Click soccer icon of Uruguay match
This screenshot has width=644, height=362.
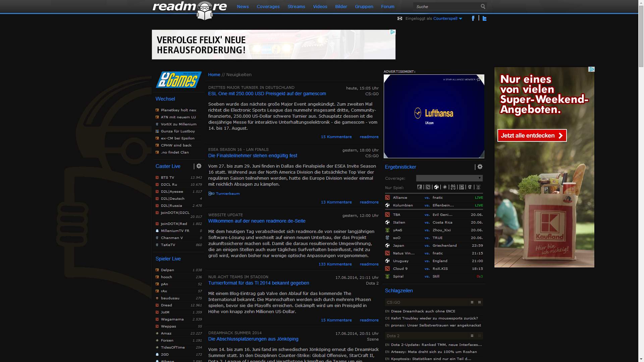[x=387, y=261]
